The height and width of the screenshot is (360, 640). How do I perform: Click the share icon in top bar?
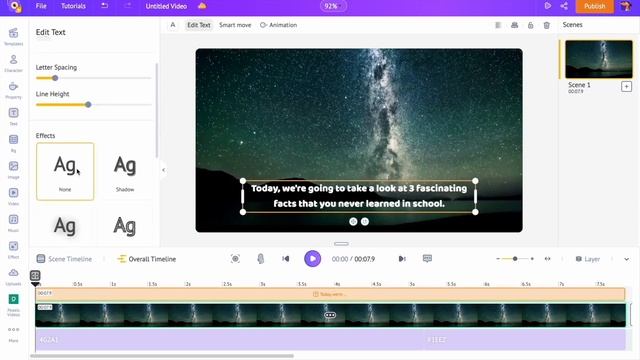click(x=564, y=6)
